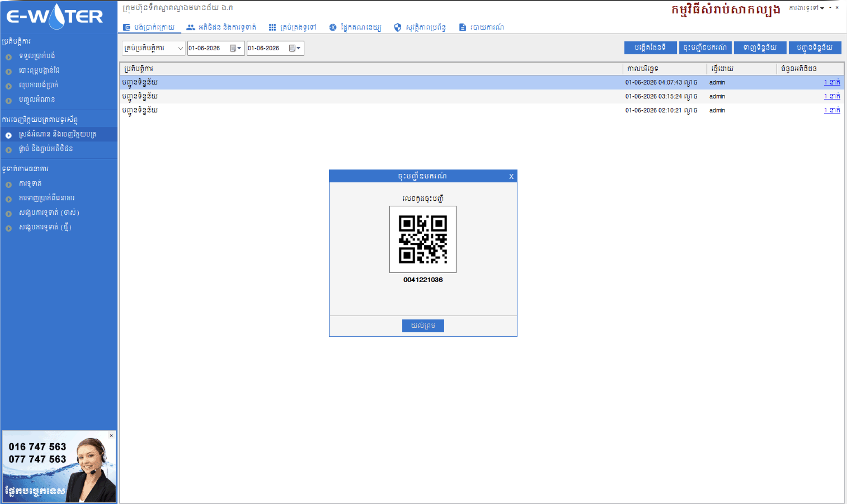
Task: Expand the ការងារទូទៅ menu at top right
Action: pos(806,8)
